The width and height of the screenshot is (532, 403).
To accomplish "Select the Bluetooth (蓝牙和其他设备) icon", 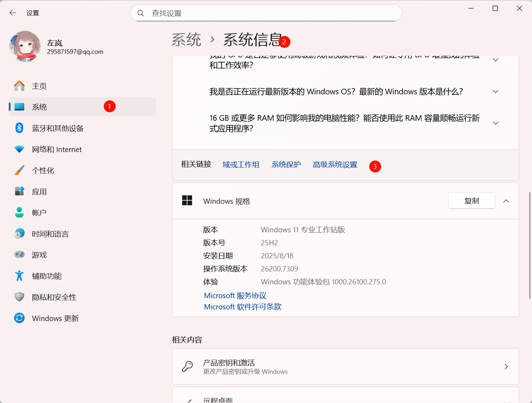I will click(19, 128).
